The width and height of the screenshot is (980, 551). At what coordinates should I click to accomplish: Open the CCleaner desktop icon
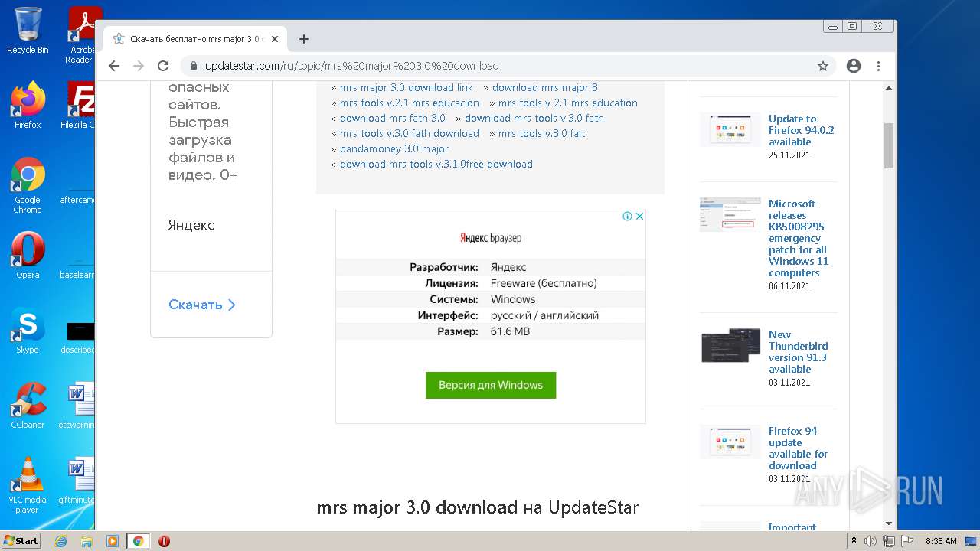28,406
